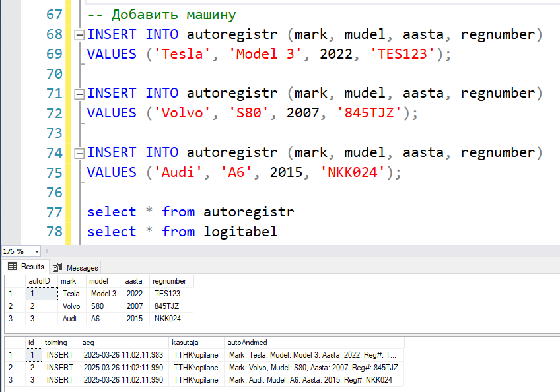Click the '-- Добавить машину' comment on line 67
Viewport: 560px width, 392px height.
pos(161,15)
